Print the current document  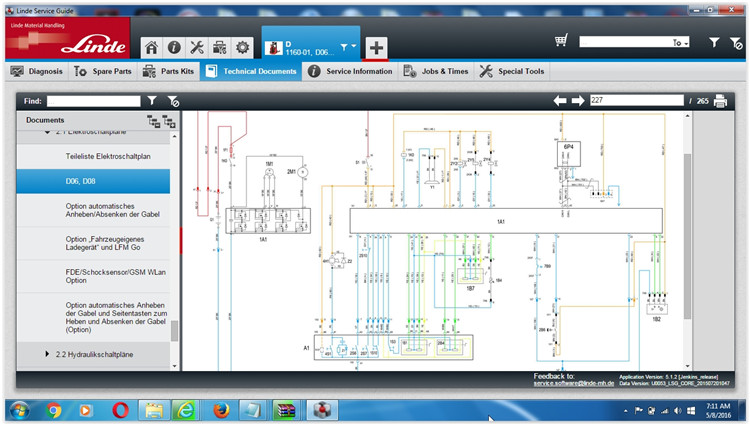coord(720,101)
